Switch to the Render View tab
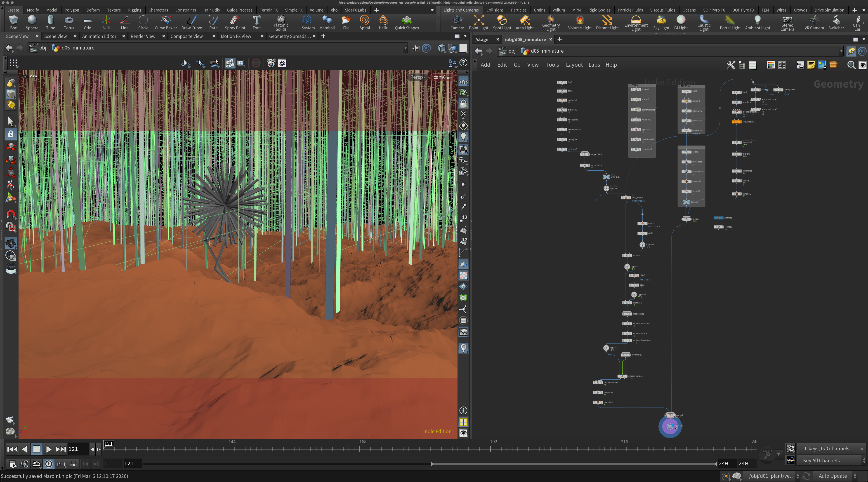 [143, 36]
